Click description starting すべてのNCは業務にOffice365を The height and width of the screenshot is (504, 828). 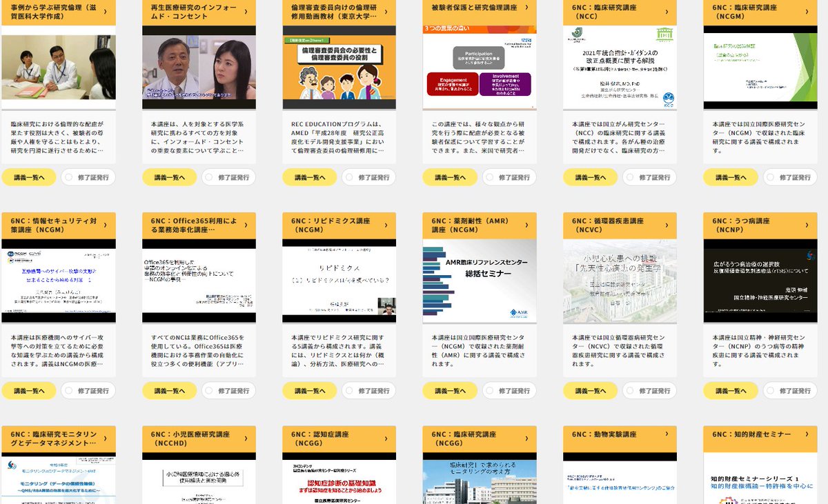tap(199, 350)
